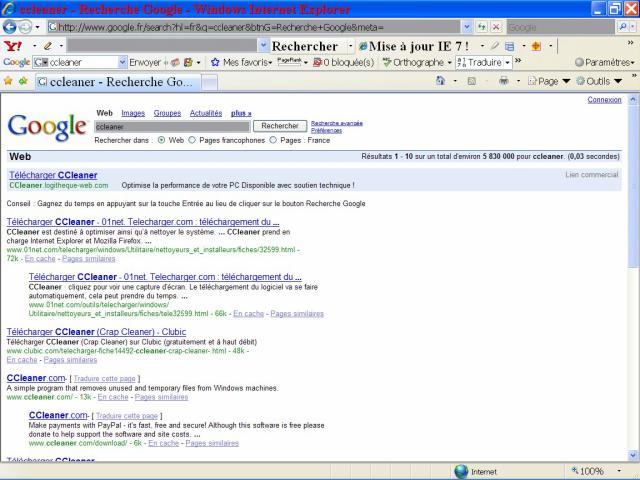Open a new blank browser tab
640x480 pixels.
point(210,83)
